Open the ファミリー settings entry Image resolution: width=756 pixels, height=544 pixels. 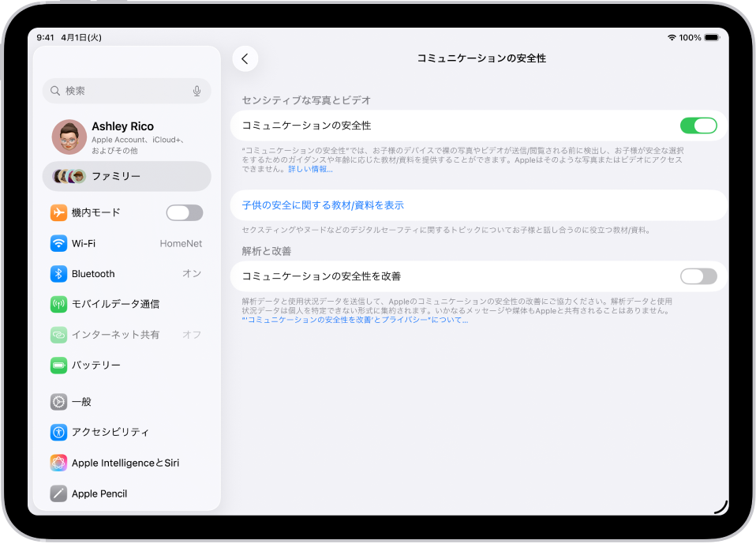click(x=126, y=176)
